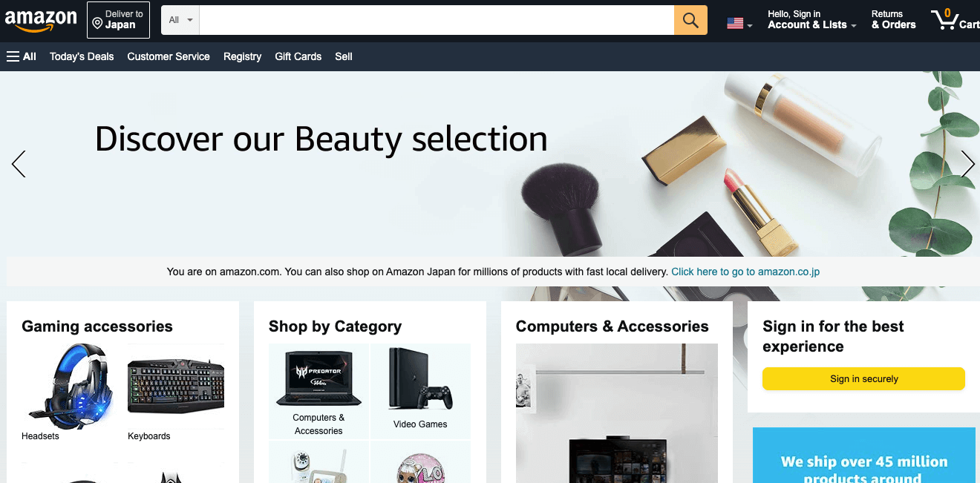980x483 pixels.
Task: Open Customer Service in the navigation bar
Action: coord(169,56)
